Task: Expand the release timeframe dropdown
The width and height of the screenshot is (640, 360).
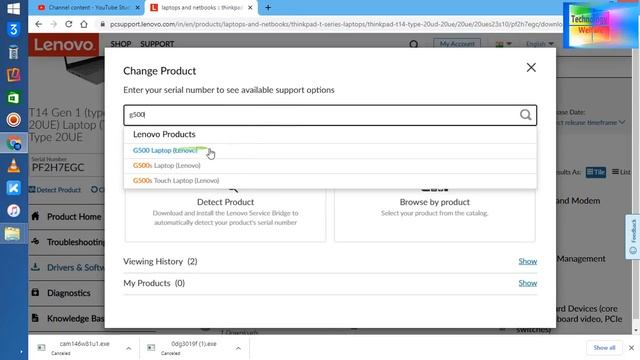Action: coord(591,122)
